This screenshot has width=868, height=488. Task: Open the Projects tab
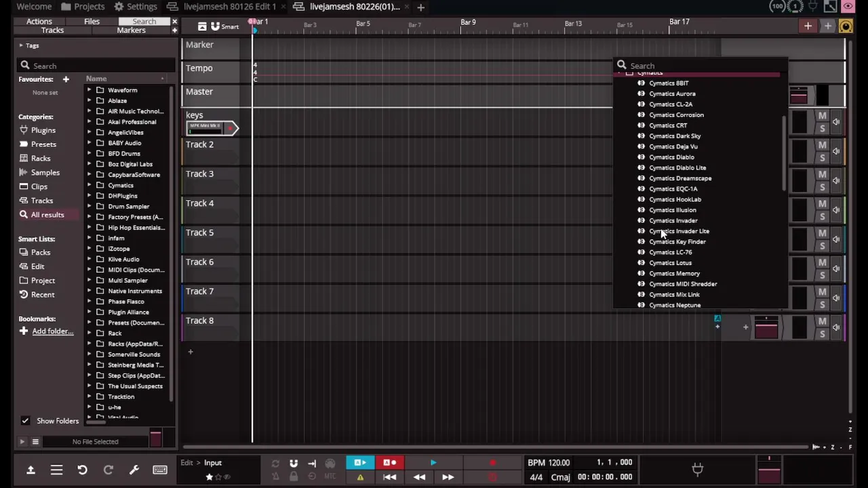[x=82, y=7]
